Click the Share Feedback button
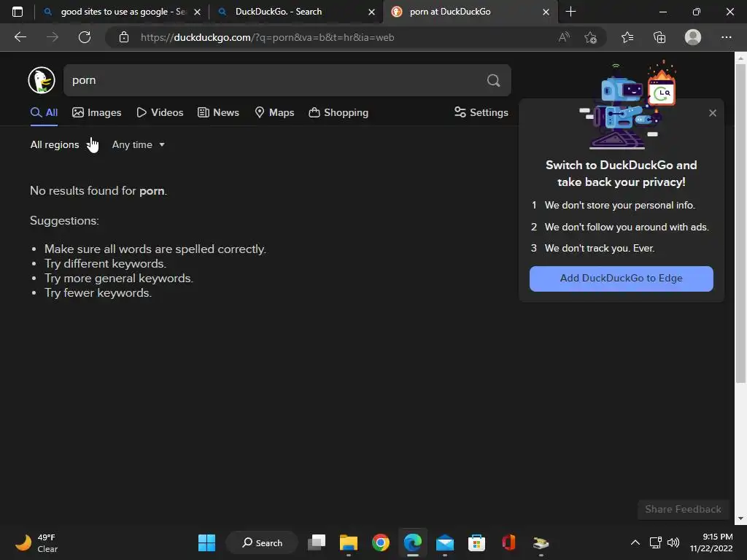Viewport: 747px width, 560px height. click(683, 510)
